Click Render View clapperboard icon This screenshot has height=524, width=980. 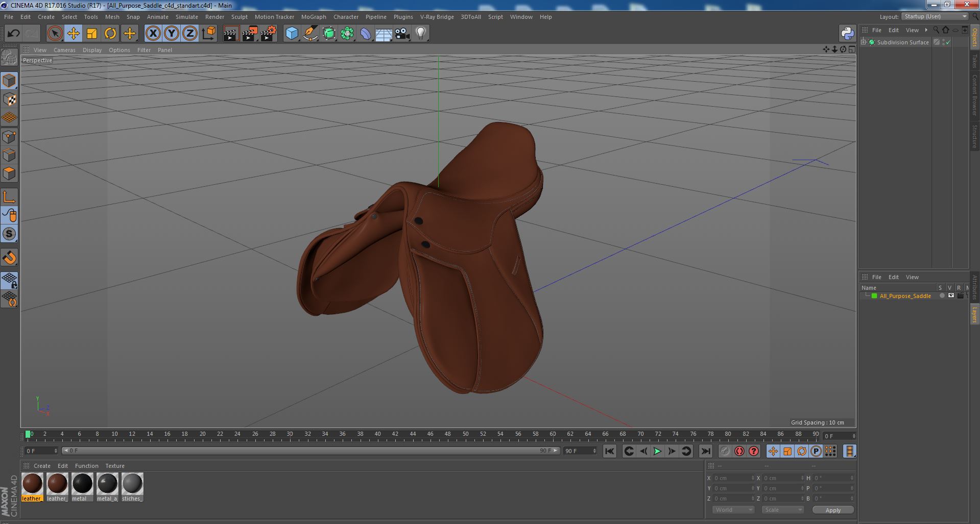point(231,34)
